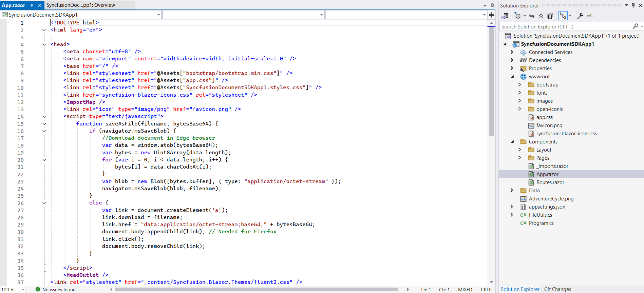Click the Pending Changes Filter clock icon
The image size is (644, 293).
[x=517, y=16]
